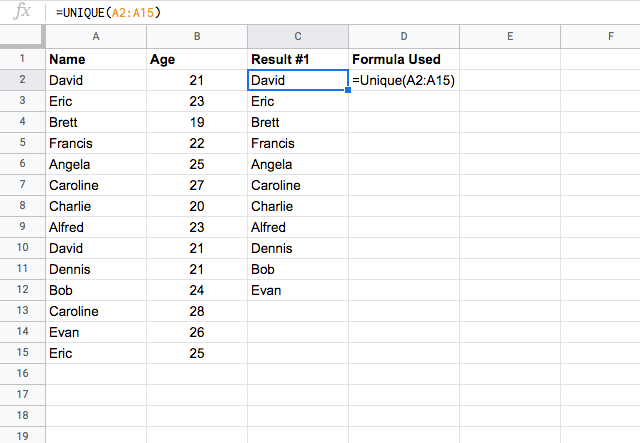Select row 16 header
The width and height of the screenshot is (640, 443).
(22, 374)
